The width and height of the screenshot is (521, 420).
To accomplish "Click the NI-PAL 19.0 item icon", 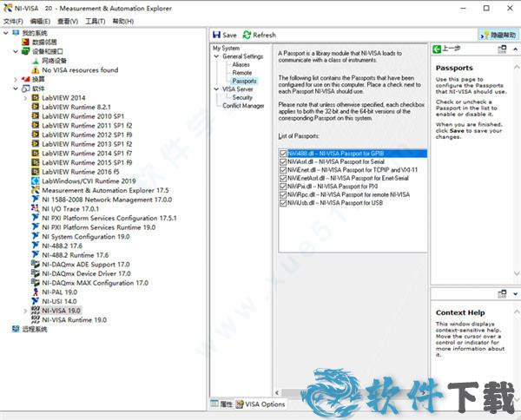I will point(36,292).
